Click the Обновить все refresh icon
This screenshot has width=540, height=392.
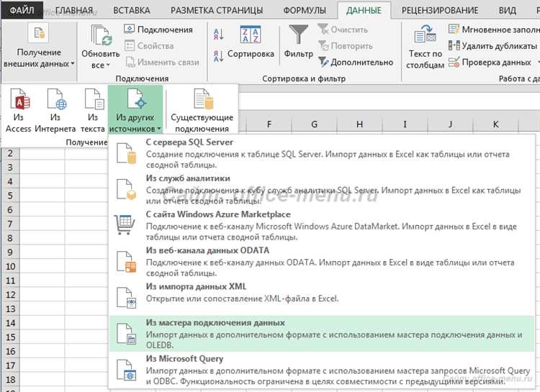tap(101, 36)
